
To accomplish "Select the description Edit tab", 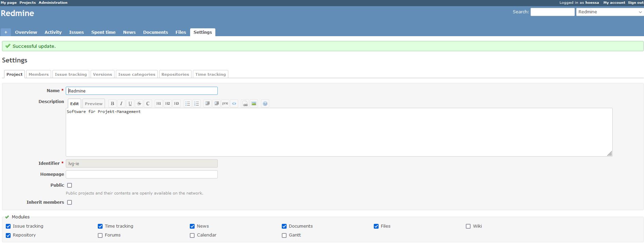I will [x=75, y=104].
